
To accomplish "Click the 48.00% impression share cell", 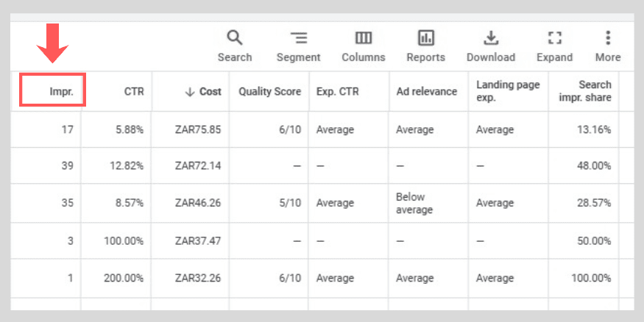I will pos(594,165).
